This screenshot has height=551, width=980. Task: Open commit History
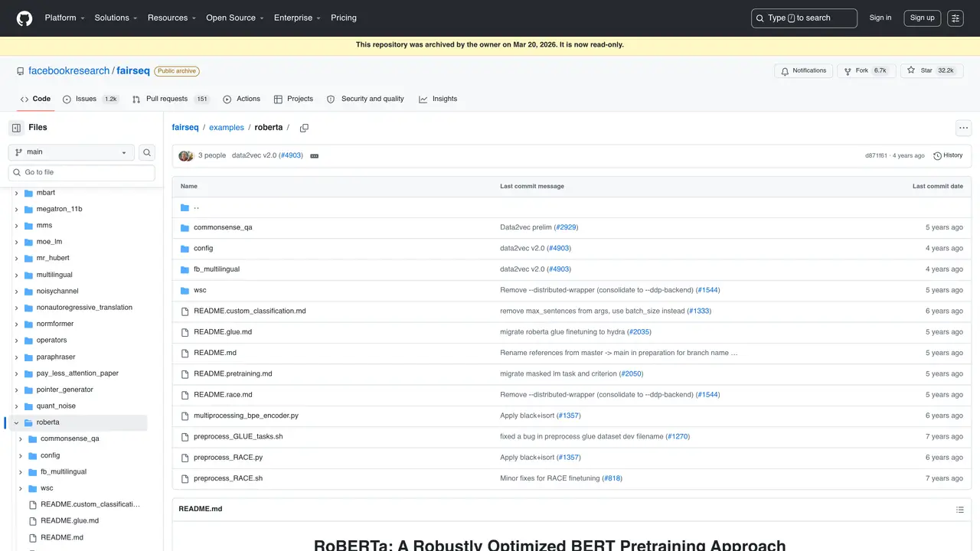[x=948, y=155]
